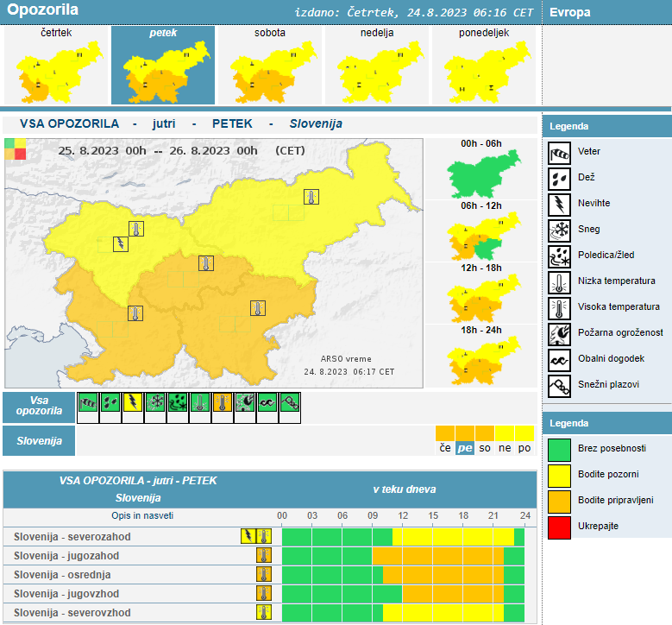
Task: Select fire danger icon in Vsa opozorila row
Action: point(245,402)
